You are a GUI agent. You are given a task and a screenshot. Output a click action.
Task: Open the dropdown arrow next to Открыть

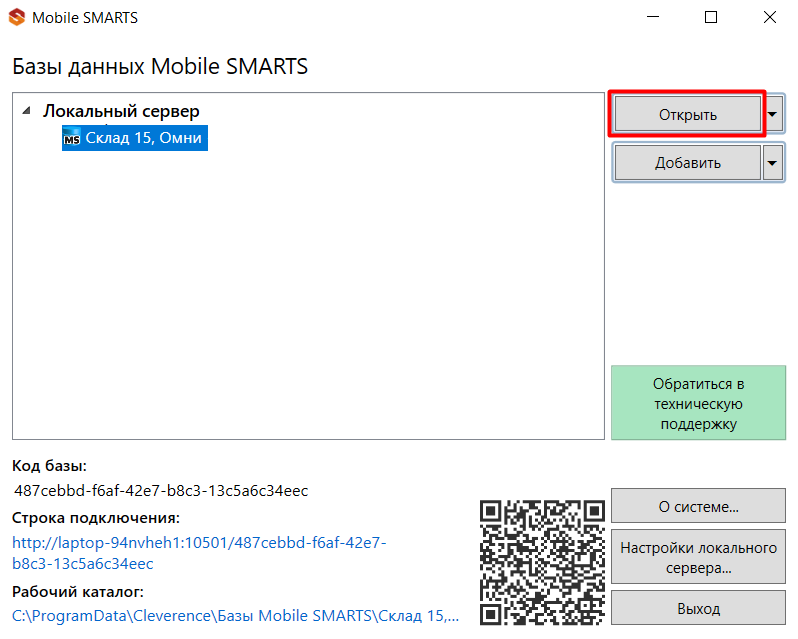(x=773, y=114)
